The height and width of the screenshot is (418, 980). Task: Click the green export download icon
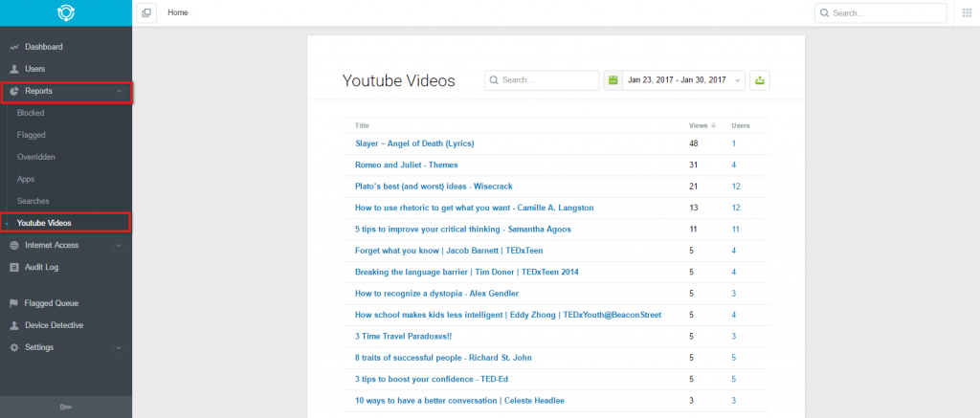coord(760,80)
